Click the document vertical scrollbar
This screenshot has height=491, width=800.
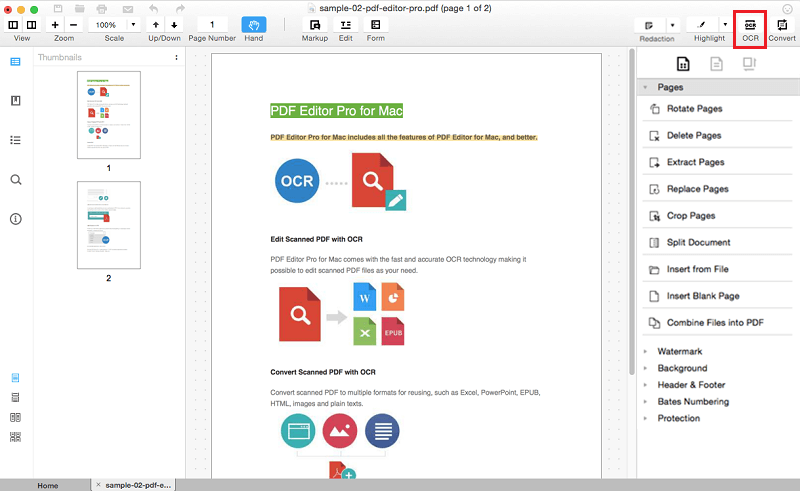tap(632, 212)
